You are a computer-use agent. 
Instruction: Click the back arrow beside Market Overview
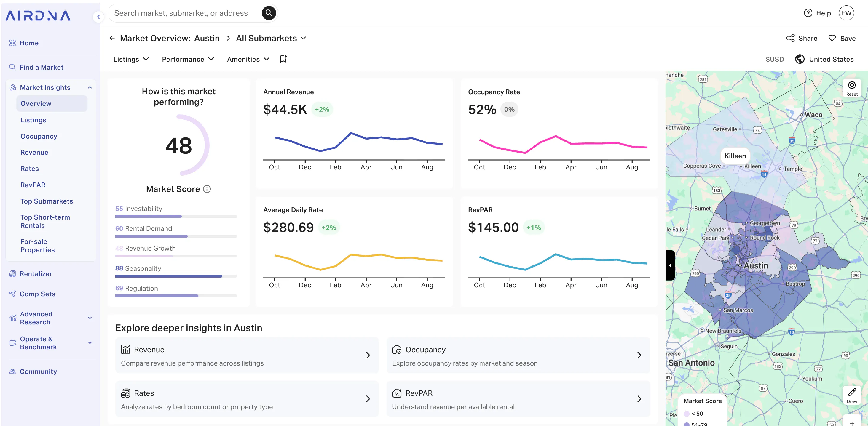pyautogui.click(x=112, y=38)
